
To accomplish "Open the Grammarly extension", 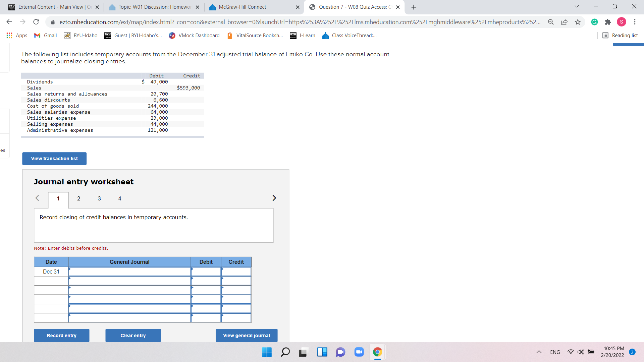I will 594,22.
